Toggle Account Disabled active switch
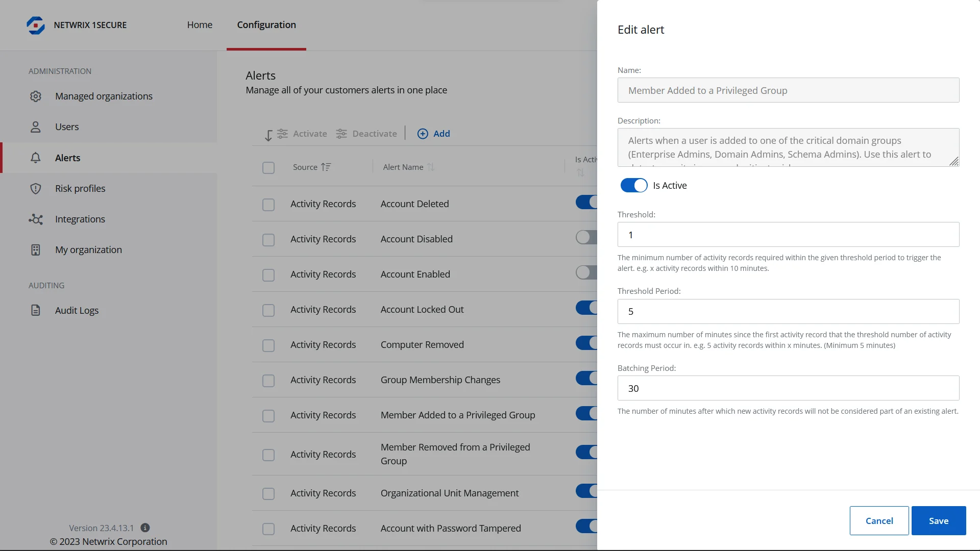This screenshot has width=980, height=551. tap(586, 237)
